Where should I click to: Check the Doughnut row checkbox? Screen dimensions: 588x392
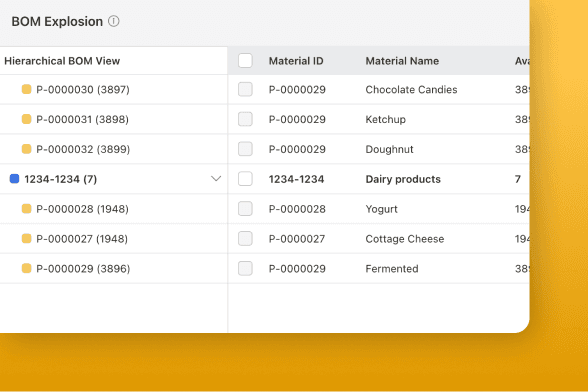245,149
